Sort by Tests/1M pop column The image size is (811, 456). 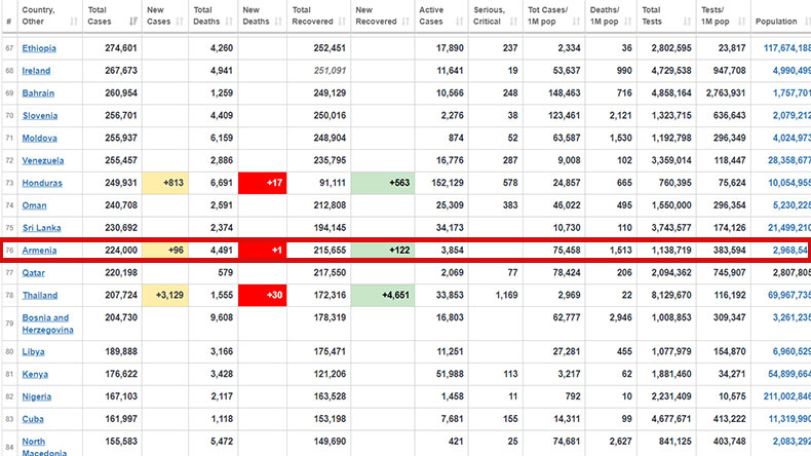coord(723,16)
